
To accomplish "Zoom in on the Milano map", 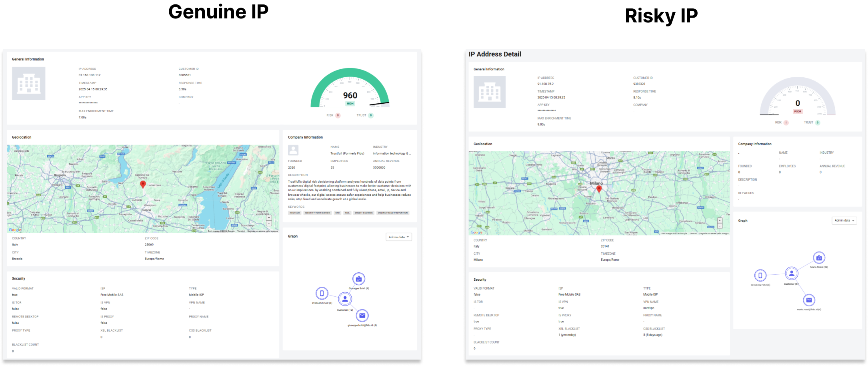I will coord(720,220).
